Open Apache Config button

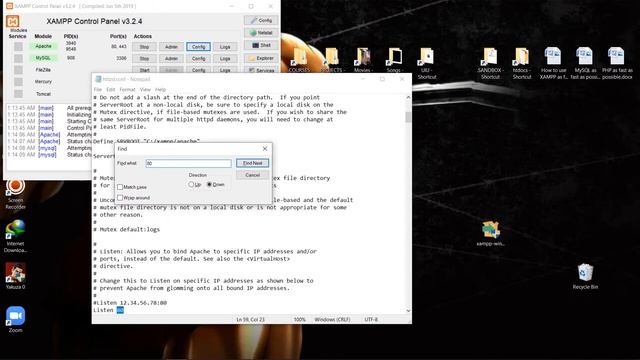point(198,47)
